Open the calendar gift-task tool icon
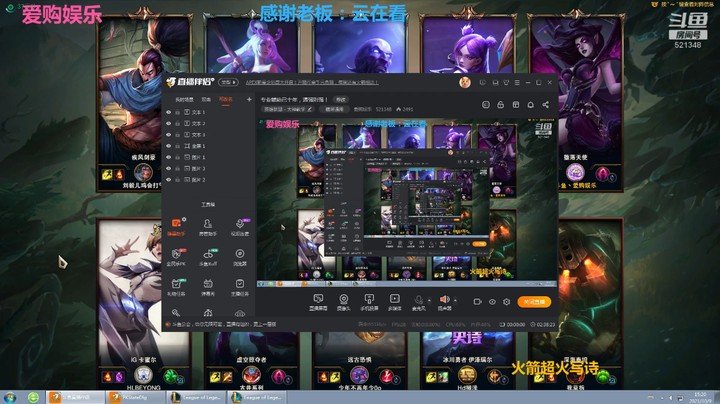Viewport: 720px width, 404px height. [x=176, y=284]
